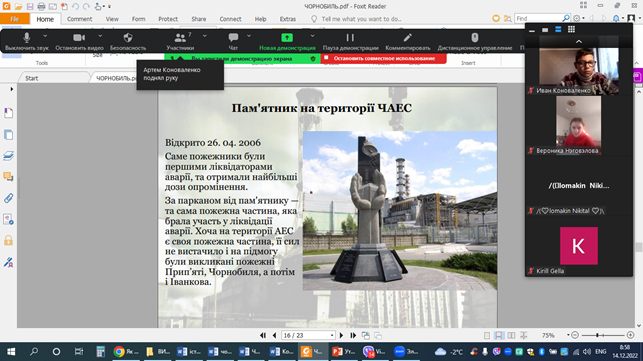Switch Zoom video panel to strip view
This screenshot has width=643, height=361.
[x=558, y=29]
